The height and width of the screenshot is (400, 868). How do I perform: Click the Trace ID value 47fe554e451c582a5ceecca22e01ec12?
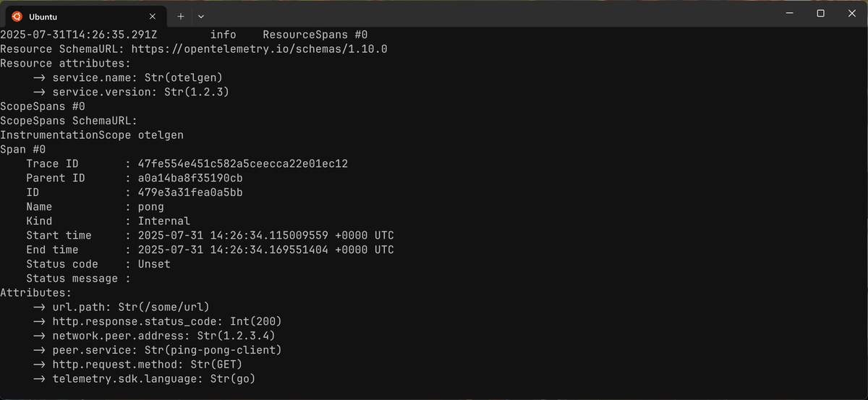pos(243,164)
